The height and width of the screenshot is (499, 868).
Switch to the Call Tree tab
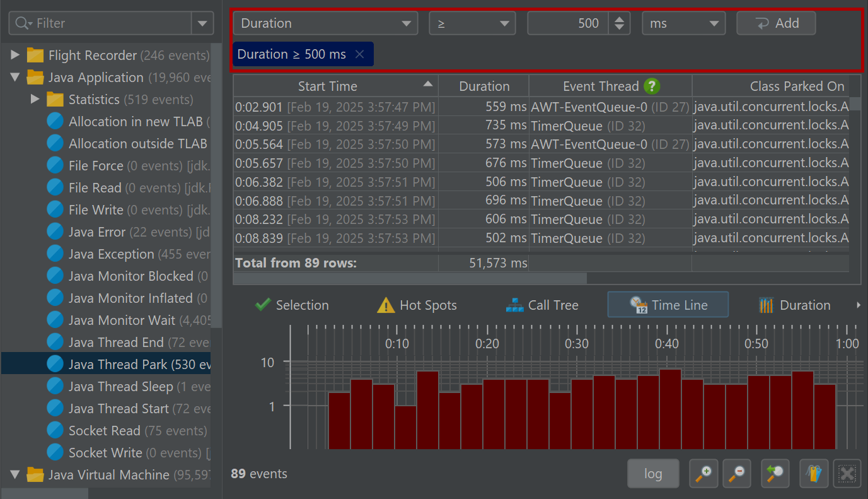coord(542,305)
